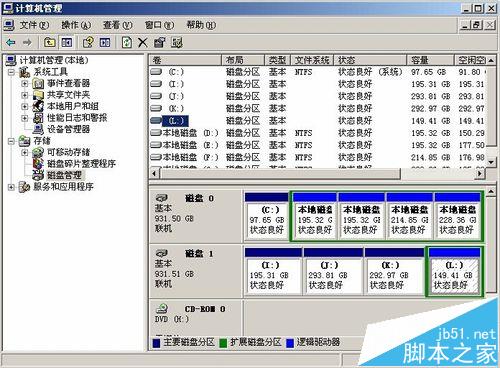Select the (L:) 149.41 GB partition block
500x368 pixels.
pos(454,271)
